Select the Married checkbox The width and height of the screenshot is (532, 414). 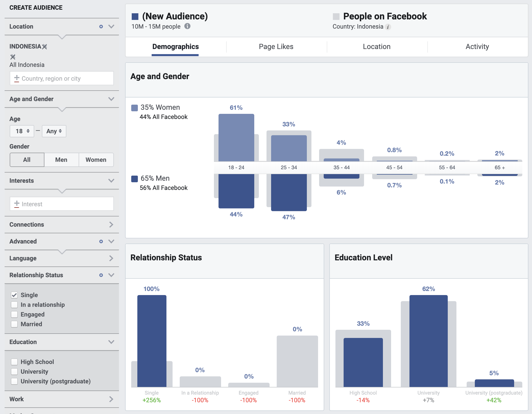click(14, 324)
